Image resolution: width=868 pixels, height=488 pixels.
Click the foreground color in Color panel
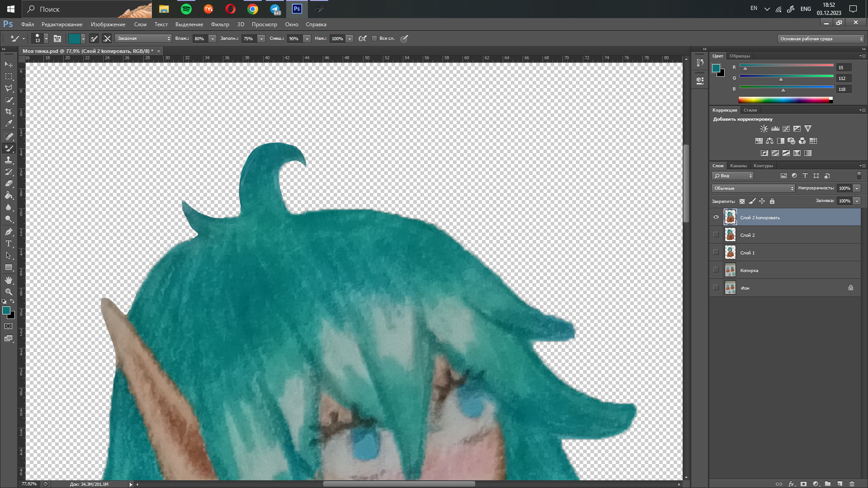click(716, 68)
